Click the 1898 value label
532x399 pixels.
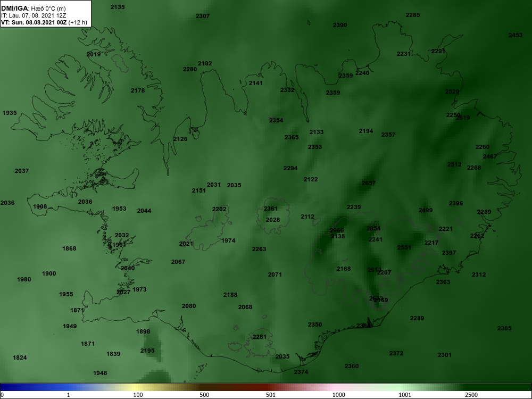point(143,332)
